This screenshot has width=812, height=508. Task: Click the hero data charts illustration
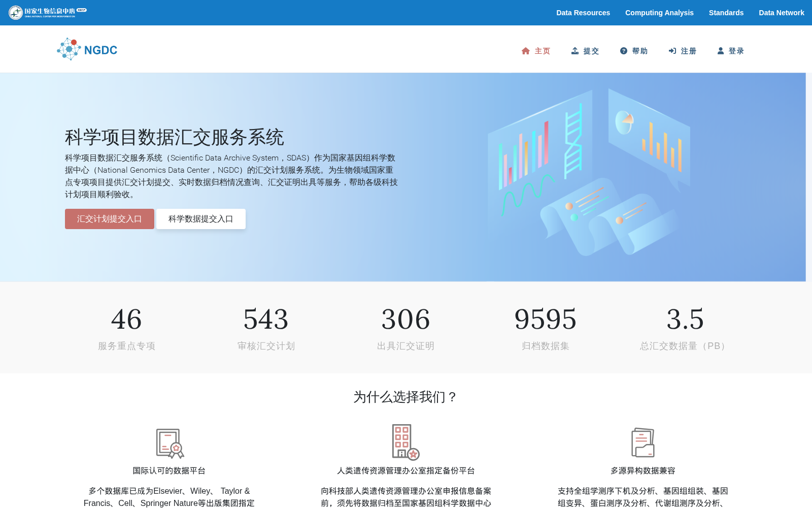click(x=589, y=173)
